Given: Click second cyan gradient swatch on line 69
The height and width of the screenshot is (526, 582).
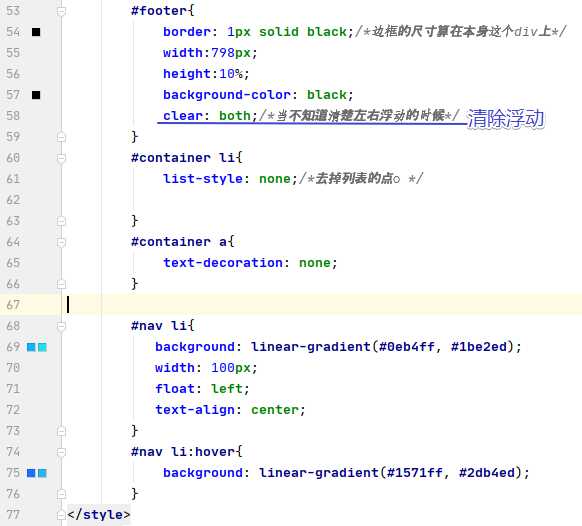Looking at the screenshot, I should pyautogui.click(x=42, y=347).
